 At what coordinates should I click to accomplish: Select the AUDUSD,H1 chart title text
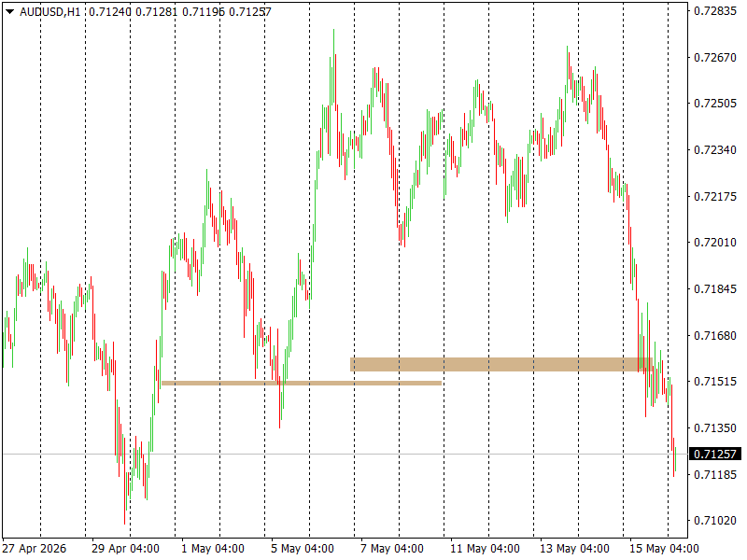(x=50, y=12)
